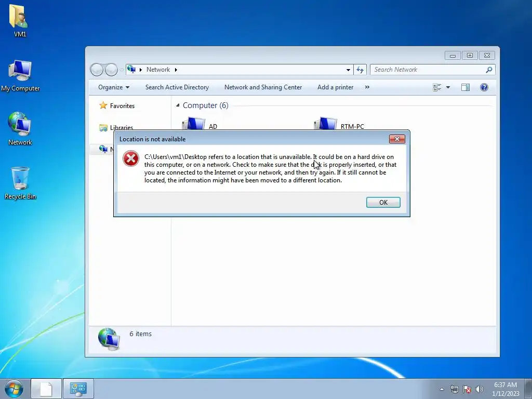
Task: Click the search magnifier icon
Action: tap(489, 70)
